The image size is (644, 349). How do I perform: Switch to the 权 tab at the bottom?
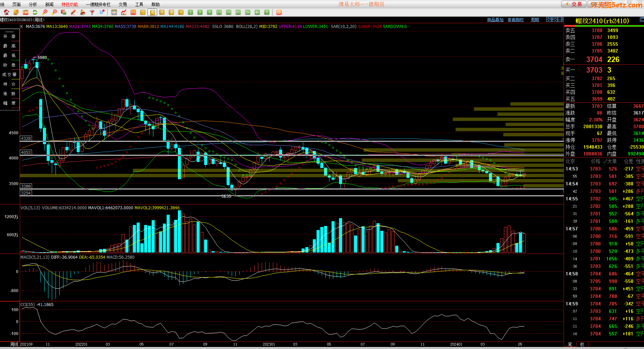point(582,345)
